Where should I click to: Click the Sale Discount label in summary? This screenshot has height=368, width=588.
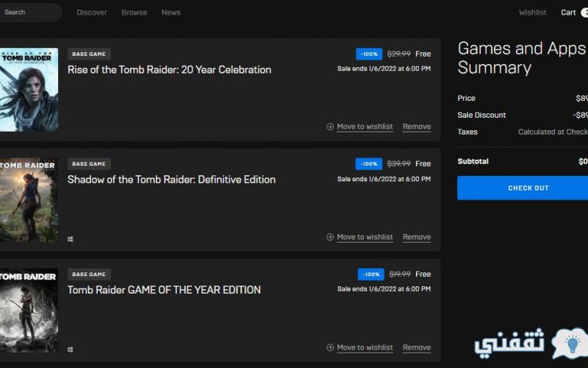click(x=481, y=115)
